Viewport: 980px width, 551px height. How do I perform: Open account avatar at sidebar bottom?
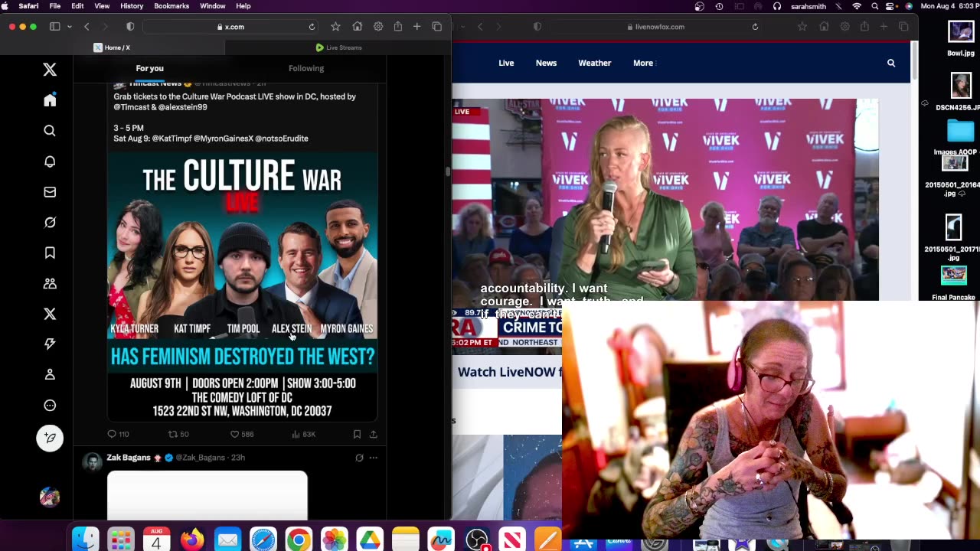click(50, 497)
